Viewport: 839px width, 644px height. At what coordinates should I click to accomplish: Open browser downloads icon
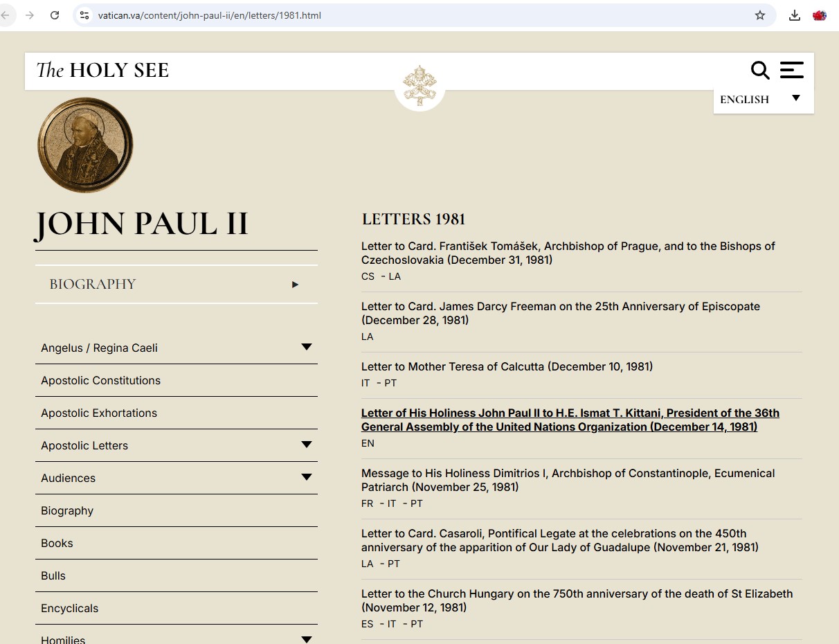tap(795, 15)
